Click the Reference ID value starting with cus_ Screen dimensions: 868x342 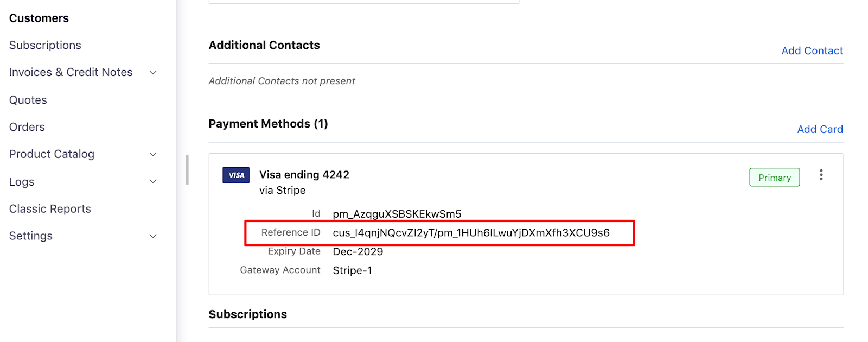point(471,233)
